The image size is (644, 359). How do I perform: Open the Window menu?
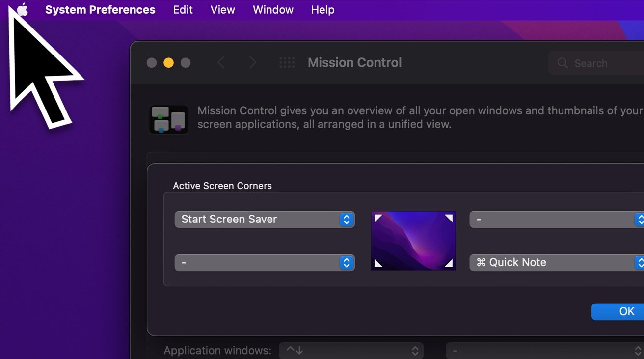click(273, 9)
